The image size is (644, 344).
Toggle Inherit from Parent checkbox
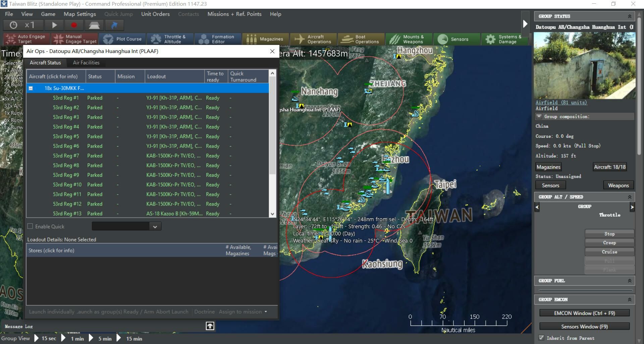click(x=541, y=338)
